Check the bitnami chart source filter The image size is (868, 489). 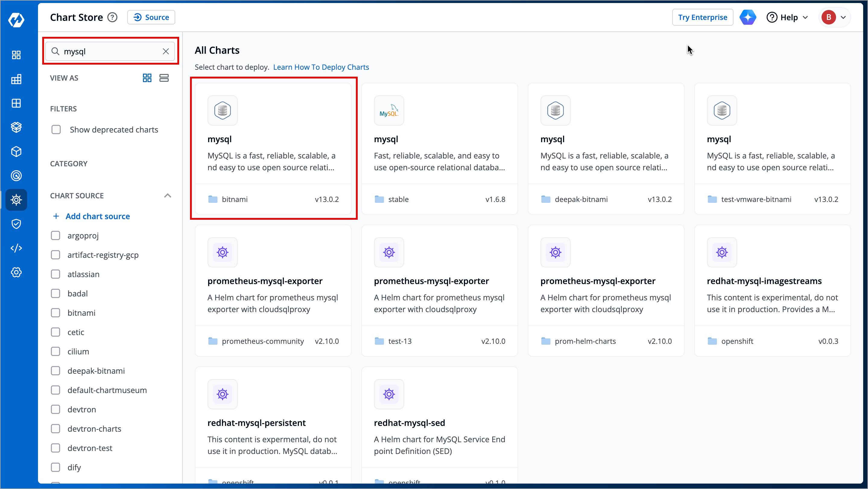tap(55, 313)
